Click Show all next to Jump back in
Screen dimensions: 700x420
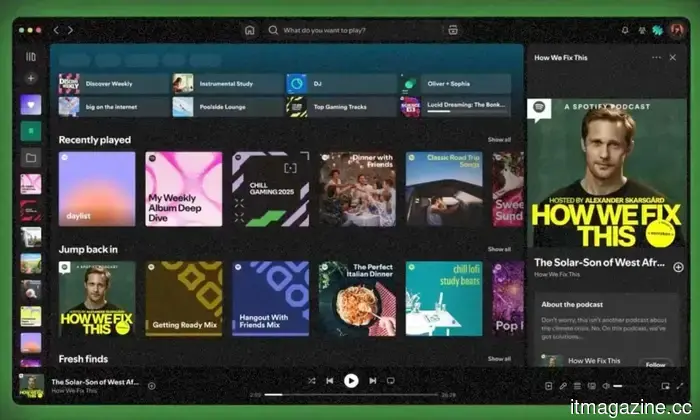pos(499,249)
